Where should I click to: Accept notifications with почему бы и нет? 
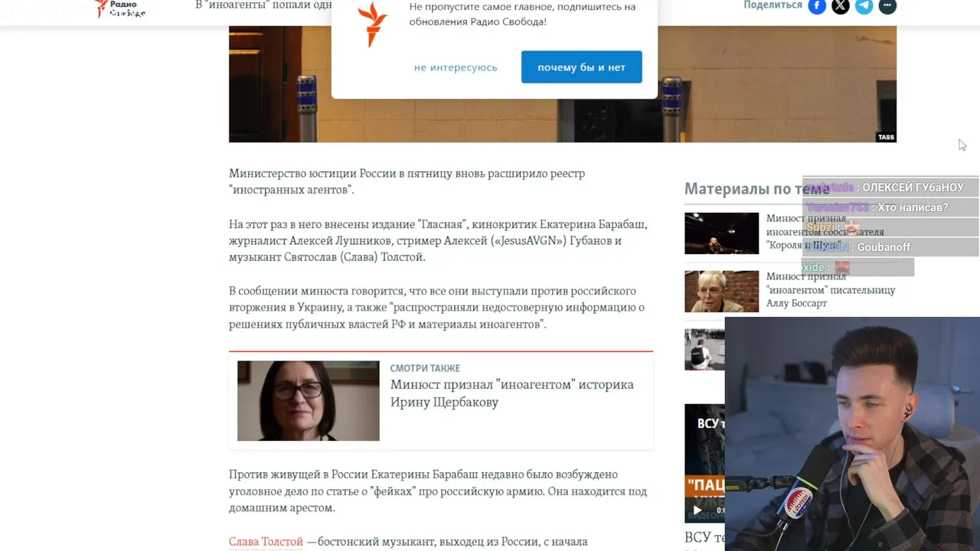coord(581,67)
